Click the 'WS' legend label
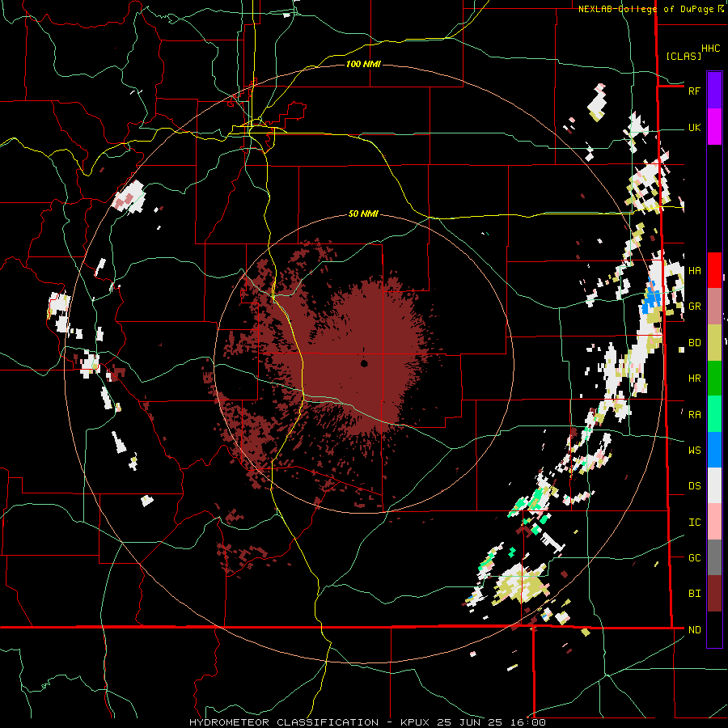The height and width of the screenshot is (728, 728). point(694,451)
